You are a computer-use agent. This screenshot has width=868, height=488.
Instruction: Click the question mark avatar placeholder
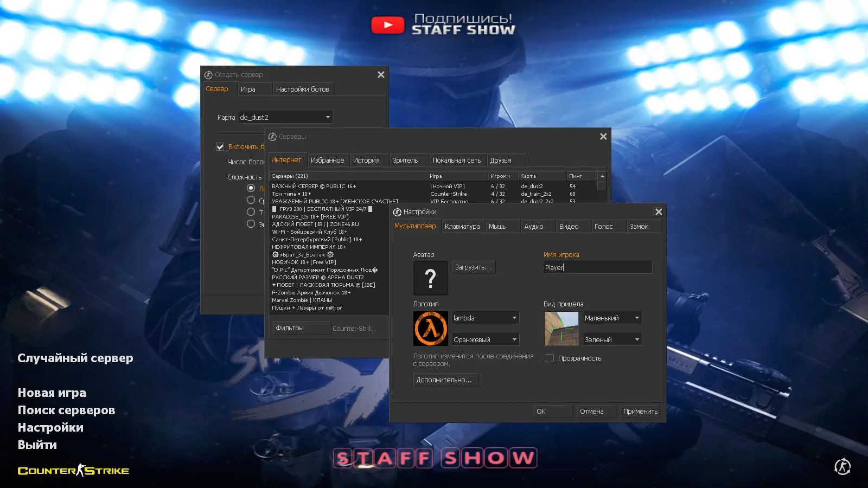coord(430,278)
